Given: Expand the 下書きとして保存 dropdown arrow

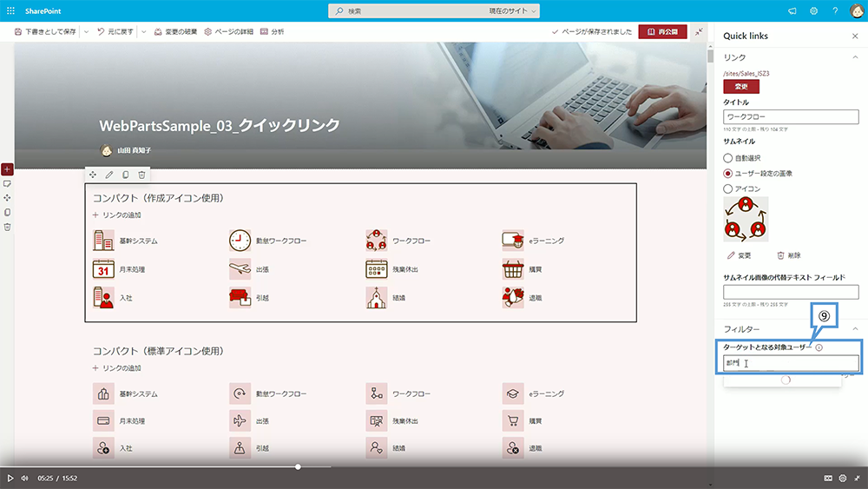Looking at the screenshot, I should click(x=86, y=31).
